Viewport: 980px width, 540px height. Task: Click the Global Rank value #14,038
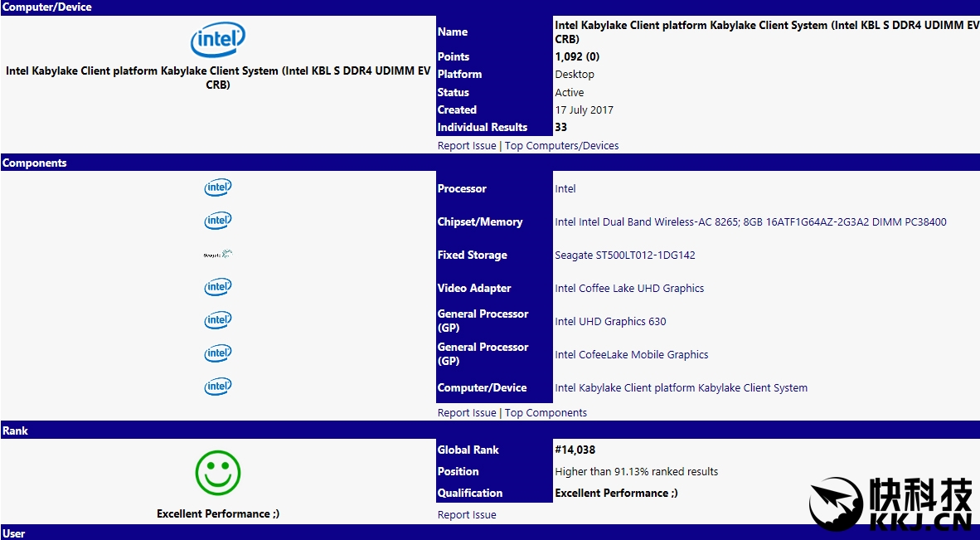[x=575, y=450]
